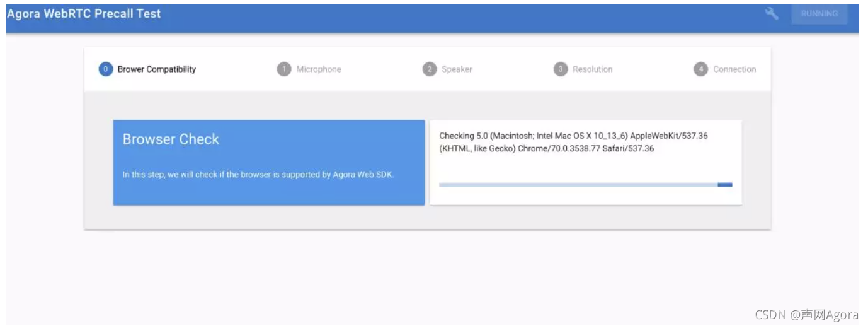868x328 pixels.
Task: Click the browser check progress bar
Action: (586, 185)
